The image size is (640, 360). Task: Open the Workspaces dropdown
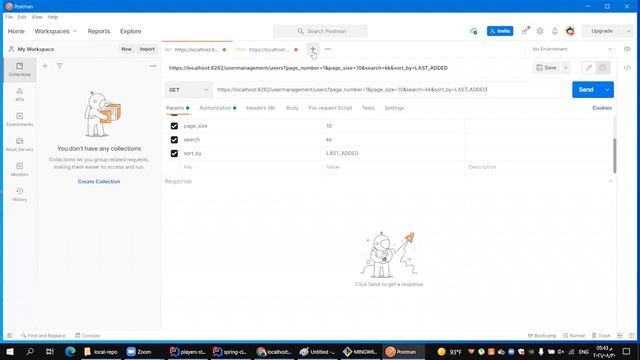[56, 31]
